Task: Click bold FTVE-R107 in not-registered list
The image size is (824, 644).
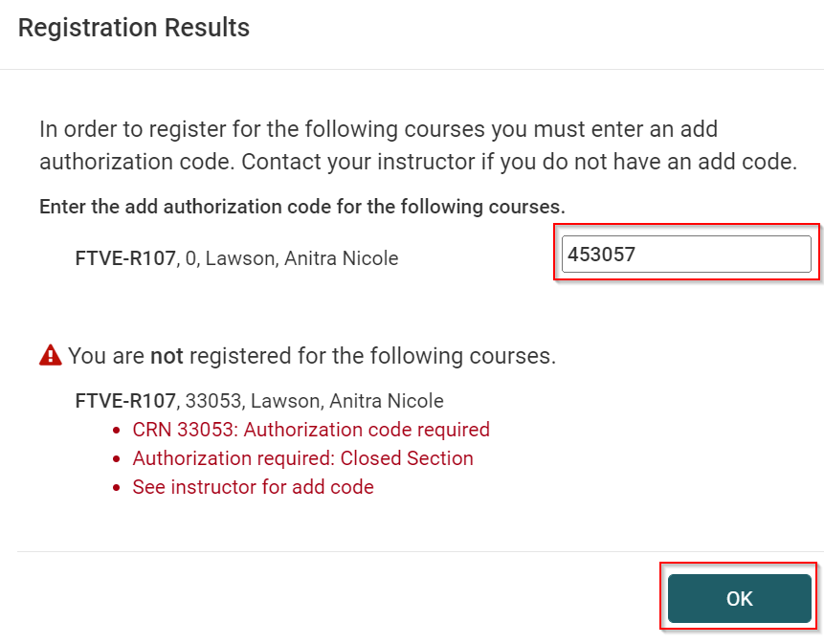Action: (x=125, y=401)
